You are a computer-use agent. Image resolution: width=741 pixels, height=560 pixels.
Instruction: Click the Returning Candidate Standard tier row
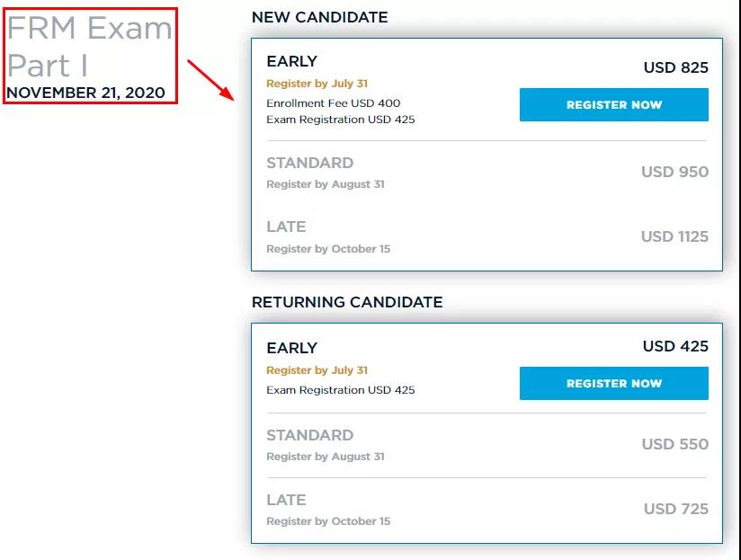(487, 445)
